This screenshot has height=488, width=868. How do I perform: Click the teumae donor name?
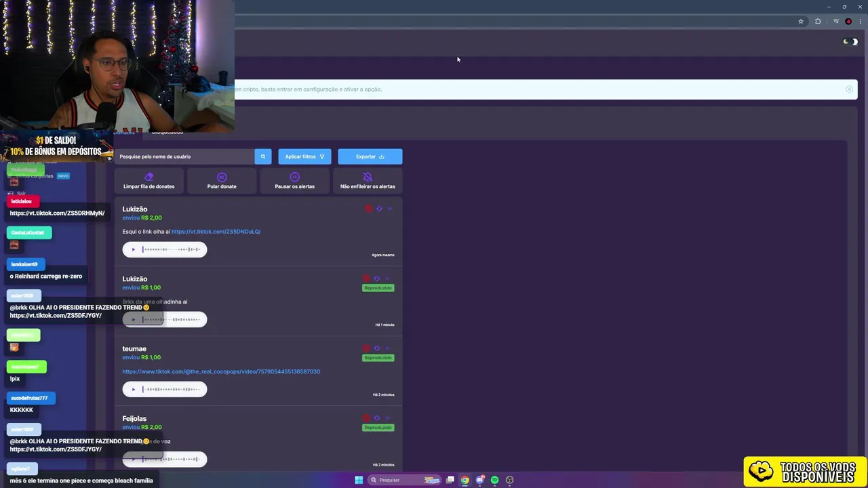[134, 348]
